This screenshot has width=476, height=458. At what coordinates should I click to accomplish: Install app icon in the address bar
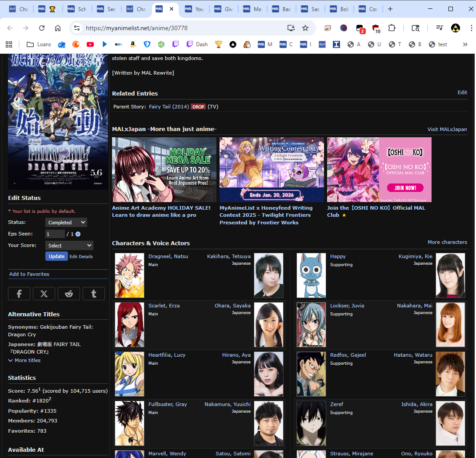coord(291,28)
